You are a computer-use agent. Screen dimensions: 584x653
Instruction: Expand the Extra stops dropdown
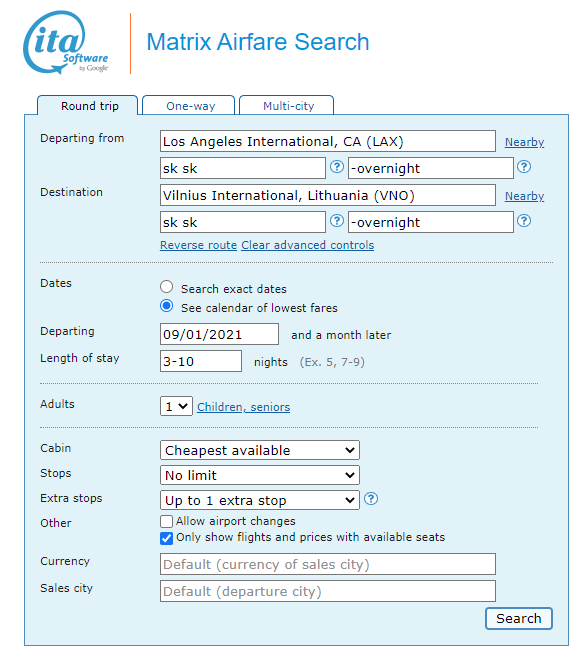point(260,500)
